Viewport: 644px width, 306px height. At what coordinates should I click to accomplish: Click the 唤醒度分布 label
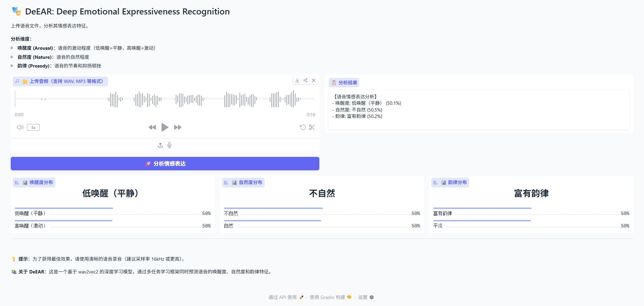click(x=34, y=182)
